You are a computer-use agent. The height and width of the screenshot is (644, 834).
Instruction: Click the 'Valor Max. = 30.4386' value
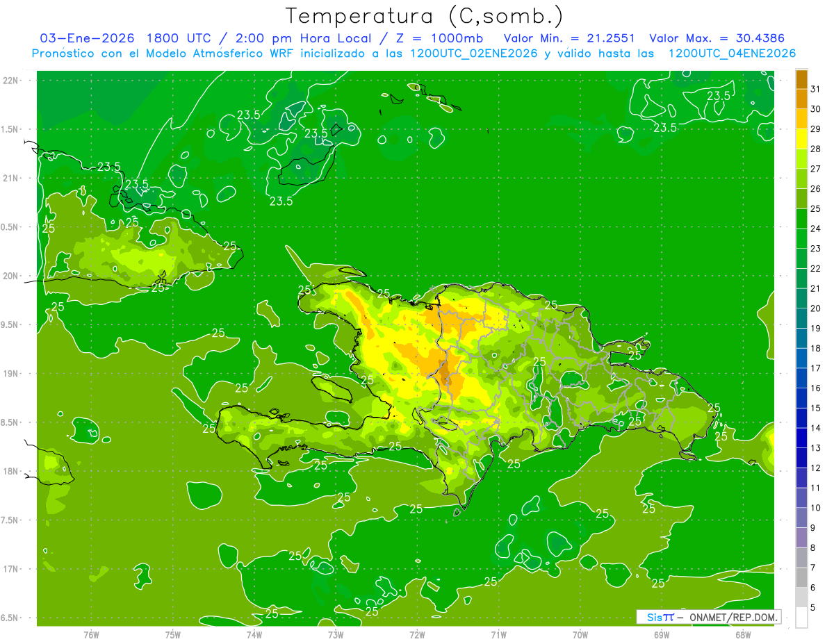(717, 38)
